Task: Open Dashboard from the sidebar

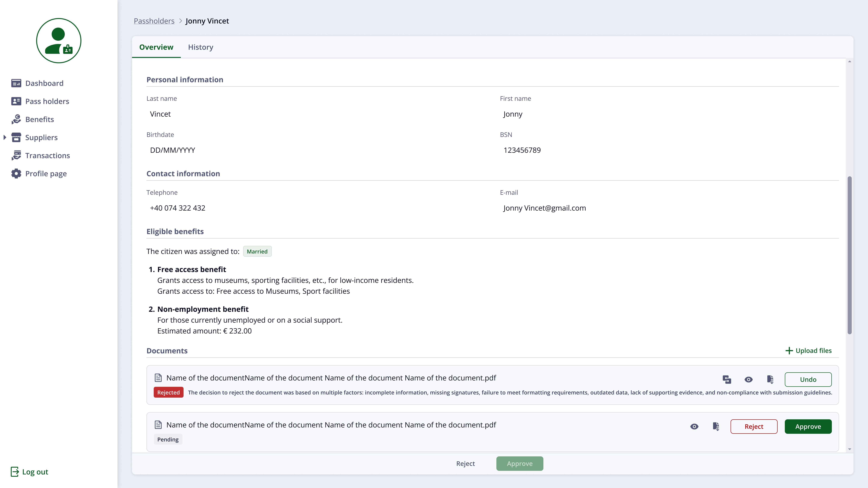Action: coord(44,83)
